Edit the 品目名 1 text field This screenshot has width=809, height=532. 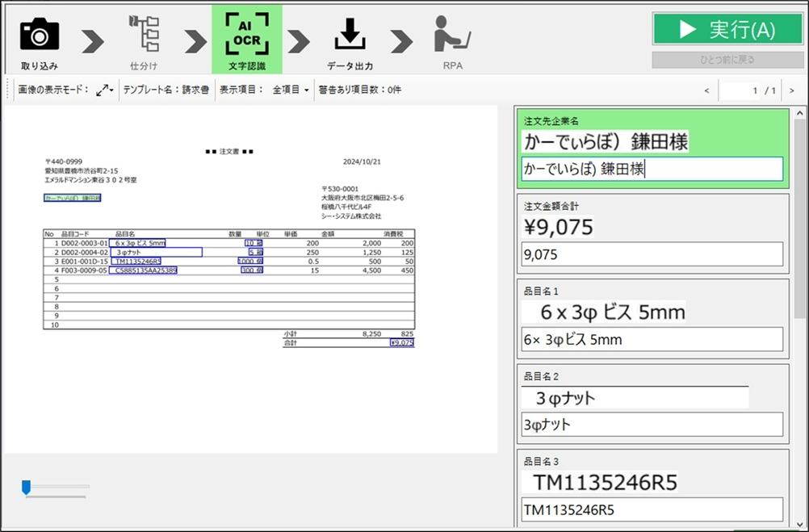(x=652, y=340)
